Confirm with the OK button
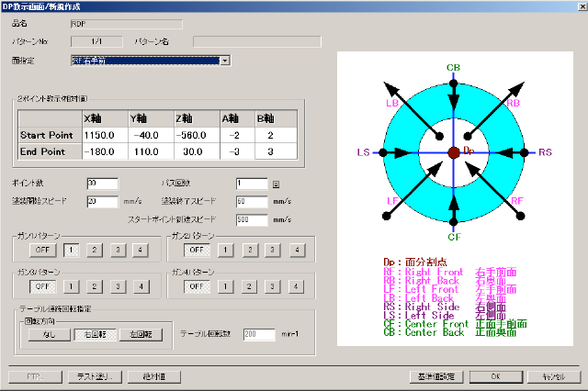The width and height of the screenshot is (588, 391). pyautogui.click(x=496, y=376)
